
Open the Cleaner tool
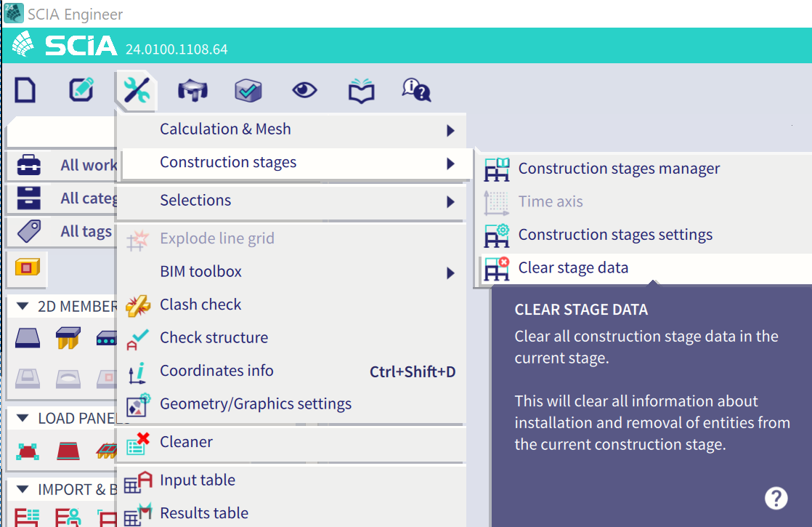click(186, 442)
